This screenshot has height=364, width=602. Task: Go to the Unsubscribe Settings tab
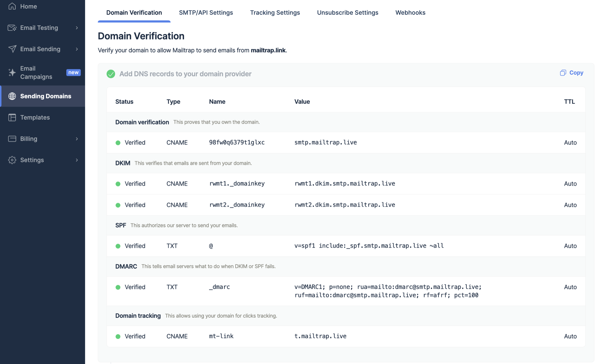347,13
